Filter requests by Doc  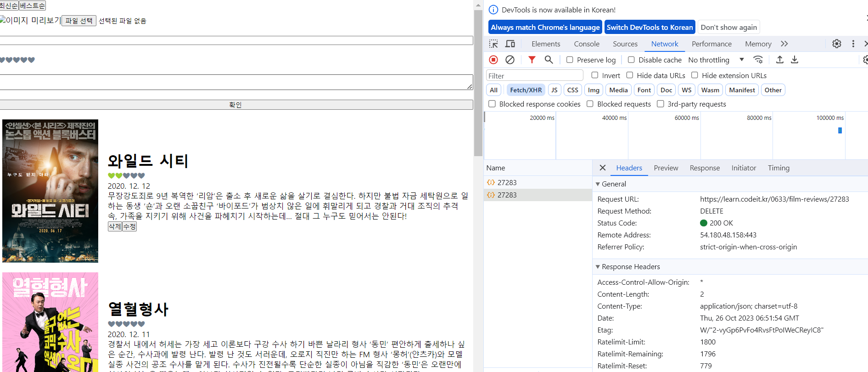pyautogui.click(x=666, y=90)
